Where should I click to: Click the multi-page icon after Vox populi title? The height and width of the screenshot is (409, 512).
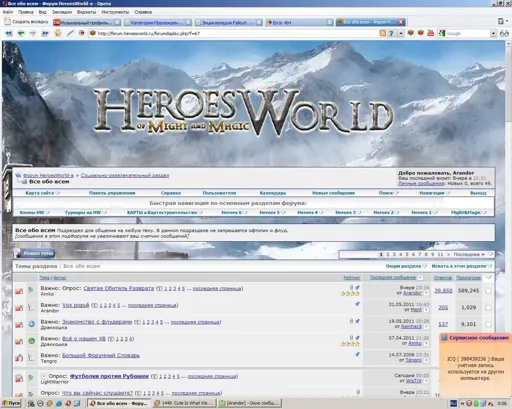coord(95,306)
